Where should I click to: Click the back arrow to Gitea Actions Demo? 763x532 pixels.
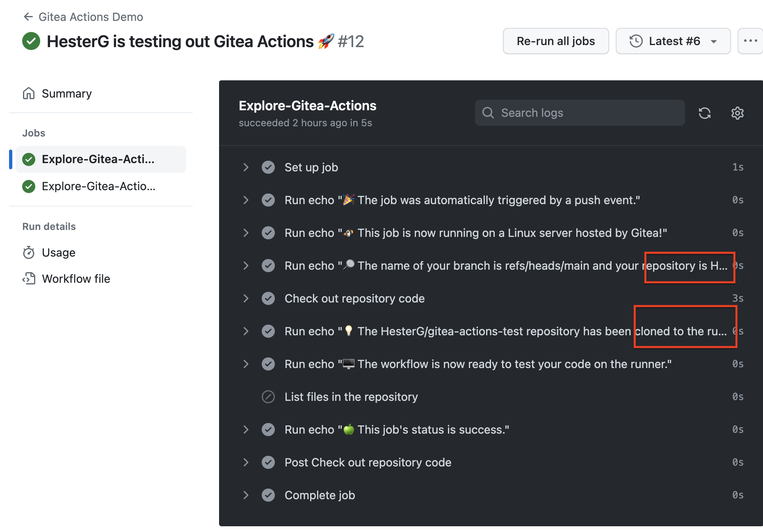point(27,16)
